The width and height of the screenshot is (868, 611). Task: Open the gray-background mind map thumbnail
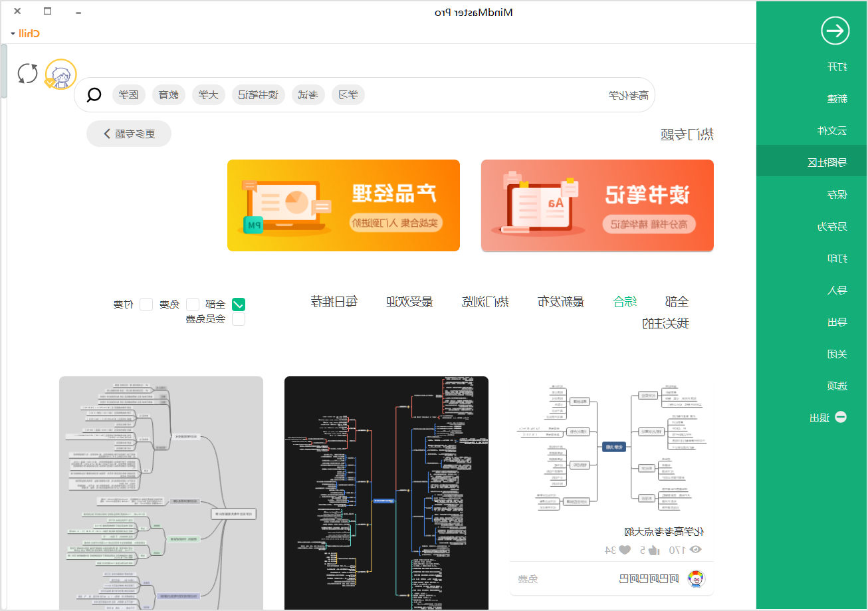161,493
